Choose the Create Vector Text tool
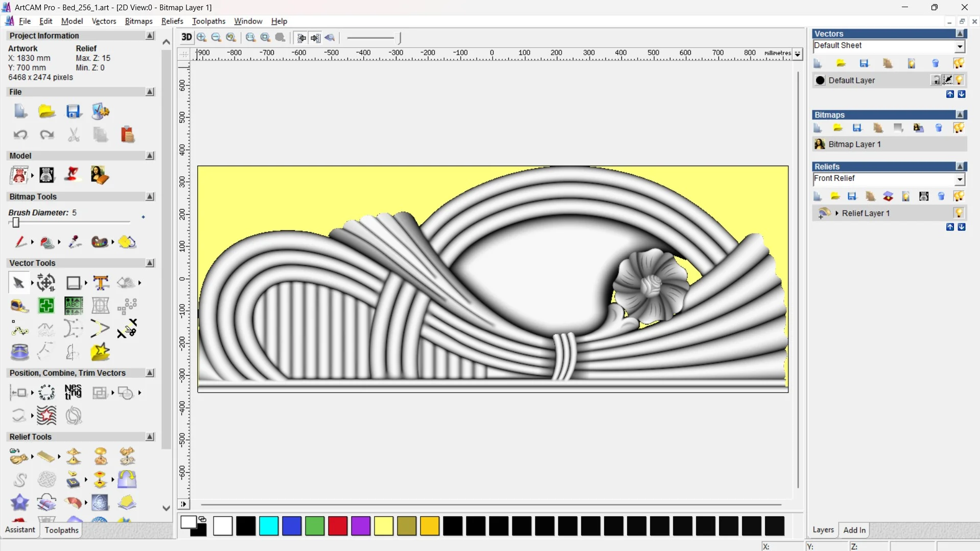This screenshot has width=980, height=551. pyautogui.click(x=101, y=283)
